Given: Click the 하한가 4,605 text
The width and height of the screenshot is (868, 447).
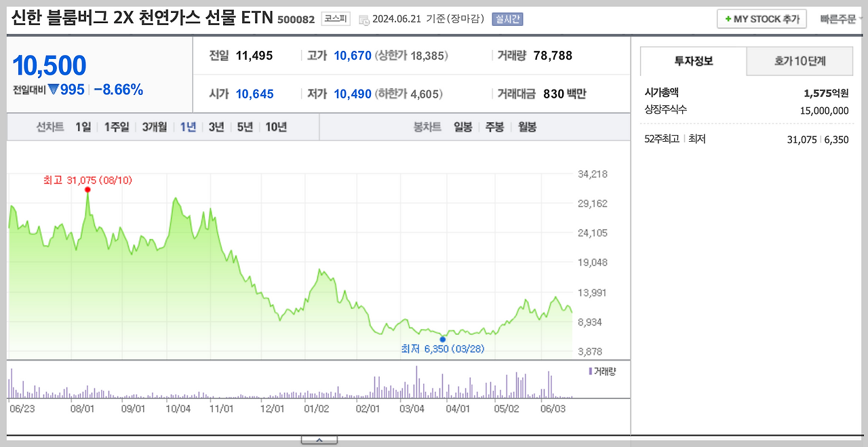Looking at the screenshot, I should pos(409,94).
